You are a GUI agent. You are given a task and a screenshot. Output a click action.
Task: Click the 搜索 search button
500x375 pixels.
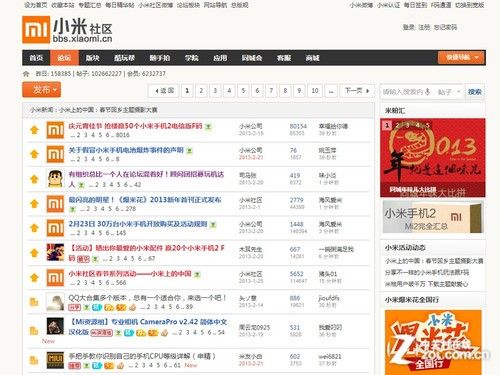coord(475,92)
